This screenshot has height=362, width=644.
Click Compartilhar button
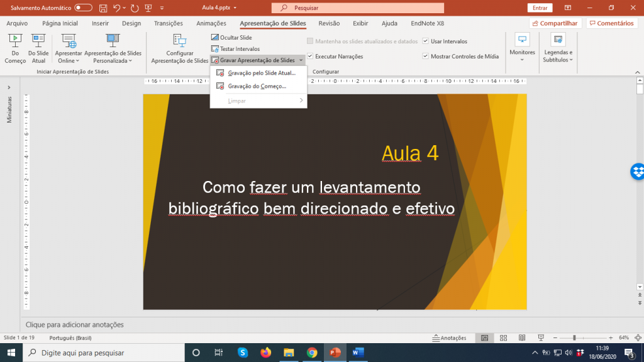click(x=555, y=23)
